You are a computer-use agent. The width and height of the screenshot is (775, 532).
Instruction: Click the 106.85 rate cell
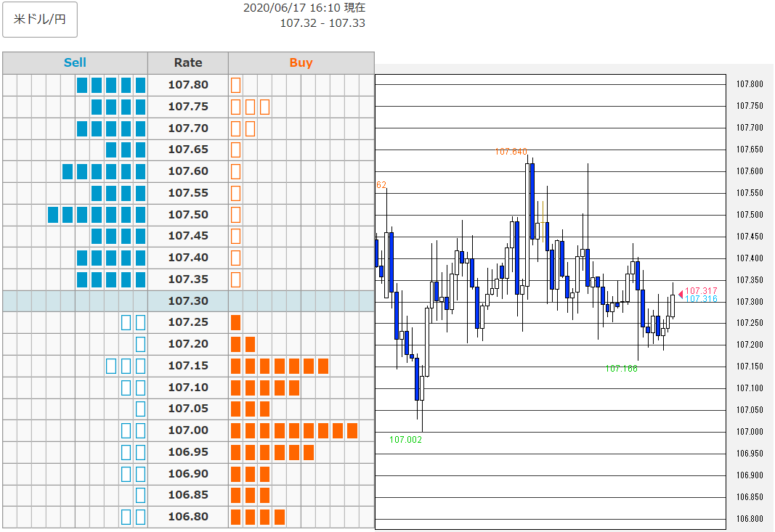[x=188, y=496]
